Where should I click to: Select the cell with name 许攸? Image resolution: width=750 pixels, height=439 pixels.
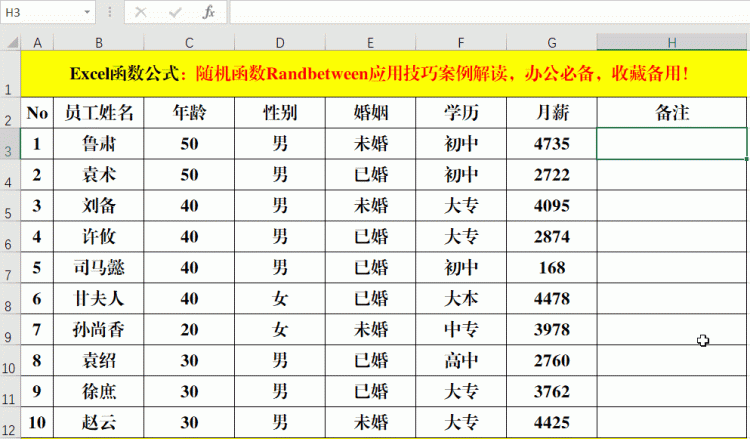(x=99, y=236)
